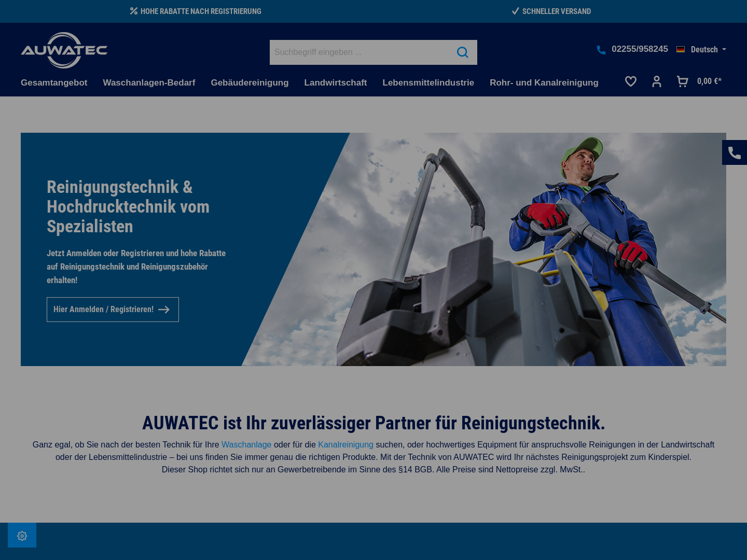Open the wishlist heart icon
Image resolution: width=747 pixels, height=560 pixels.
pos(631,81)
